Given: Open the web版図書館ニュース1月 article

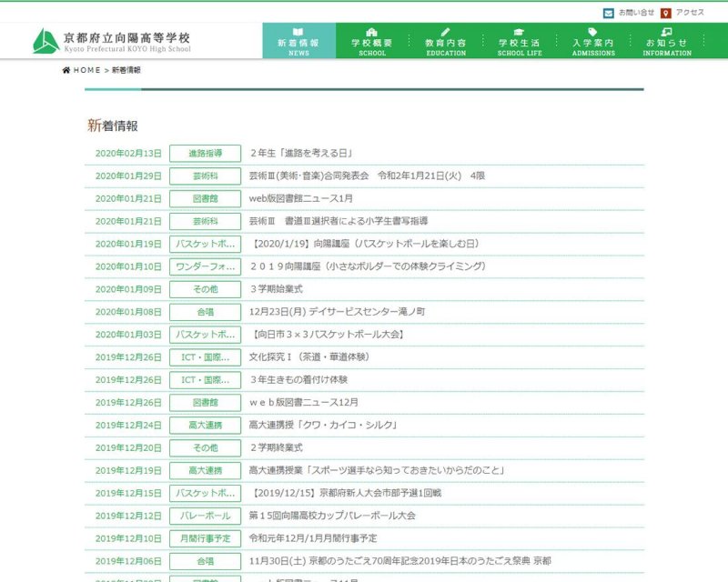Looking at the screenshot, I should pyautogui.click(x=301, y=198).
